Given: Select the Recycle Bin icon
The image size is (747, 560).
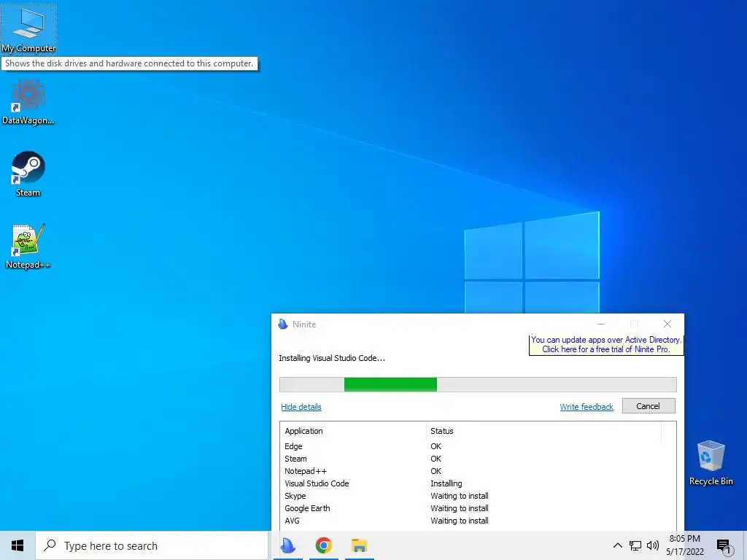Looking at the screenshot, I should pyautogui.click(x=711, y=463).
